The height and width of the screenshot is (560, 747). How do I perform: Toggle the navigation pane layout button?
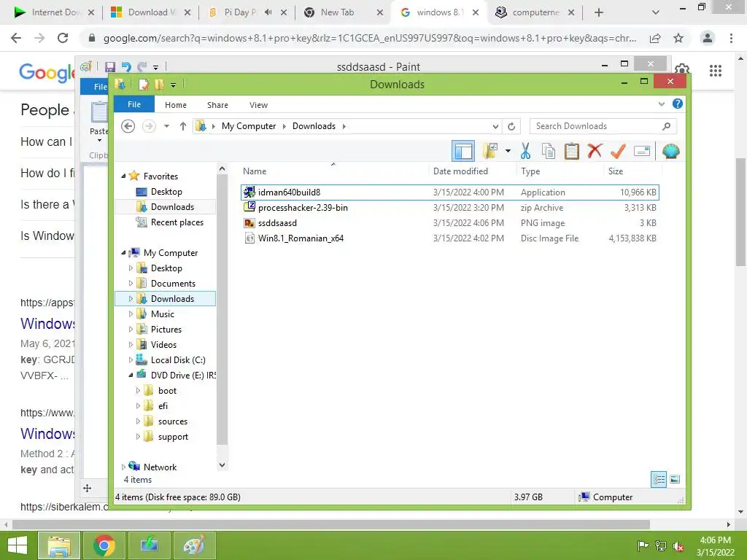click(463, 152)
